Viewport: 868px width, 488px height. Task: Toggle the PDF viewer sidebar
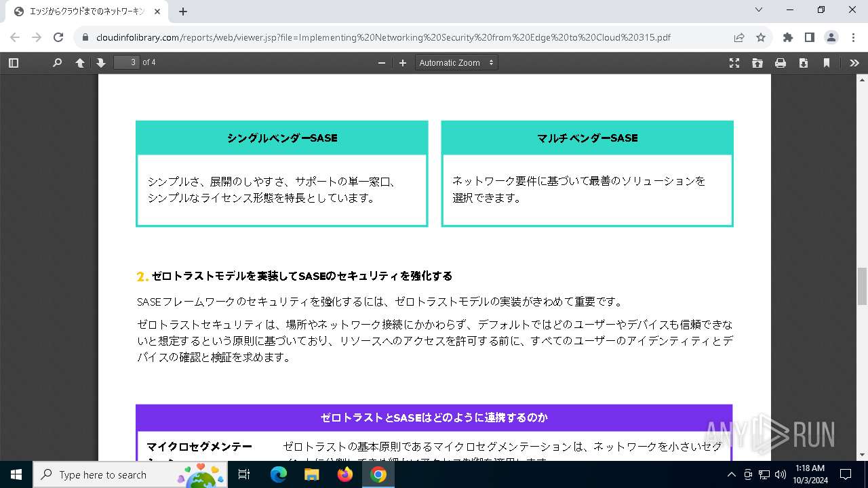pyautogui.click(x=13, y=62)
